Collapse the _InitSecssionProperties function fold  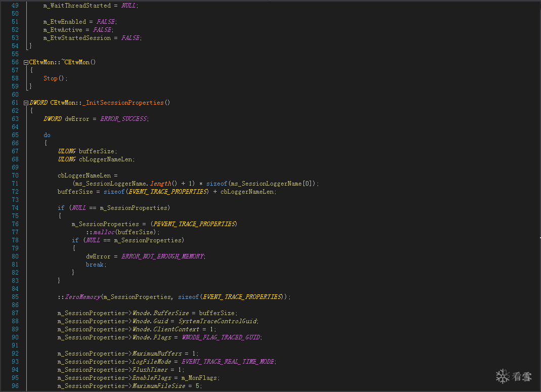tap(26, 103)
